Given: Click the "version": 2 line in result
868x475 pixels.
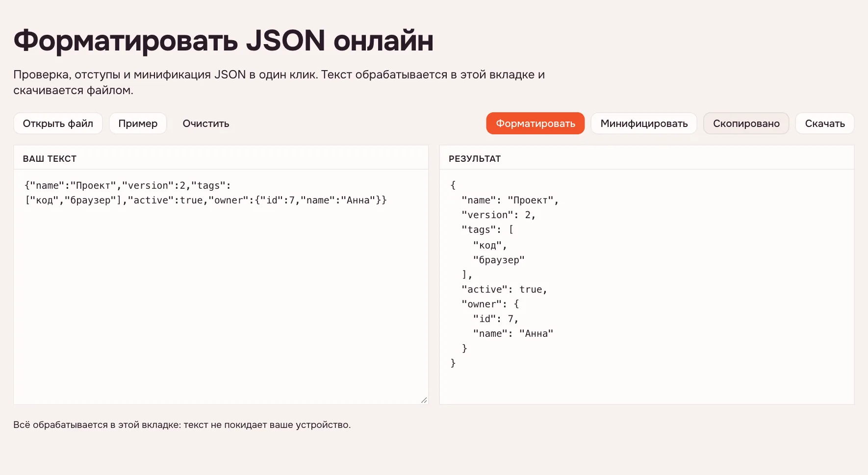Looking at the screenshot, I should (498, 215).
